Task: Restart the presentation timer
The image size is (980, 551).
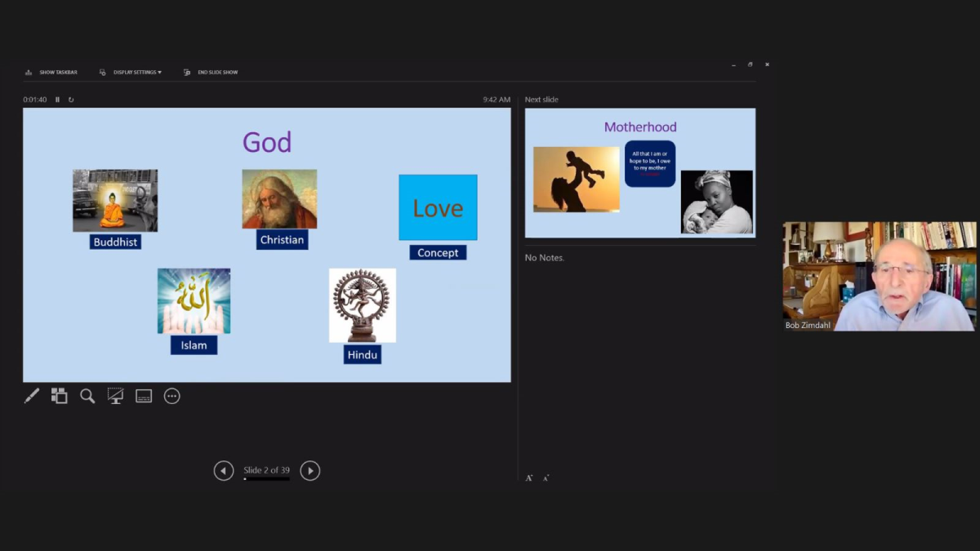Action: click(71, 100)
